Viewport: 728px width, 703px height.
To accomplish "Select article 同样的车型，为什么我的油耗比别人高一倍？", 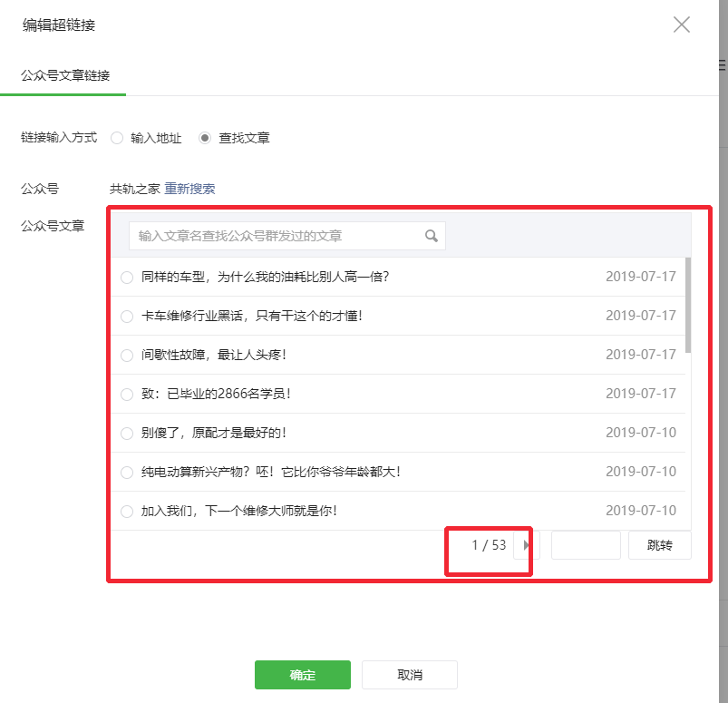I will click(127, 278).
